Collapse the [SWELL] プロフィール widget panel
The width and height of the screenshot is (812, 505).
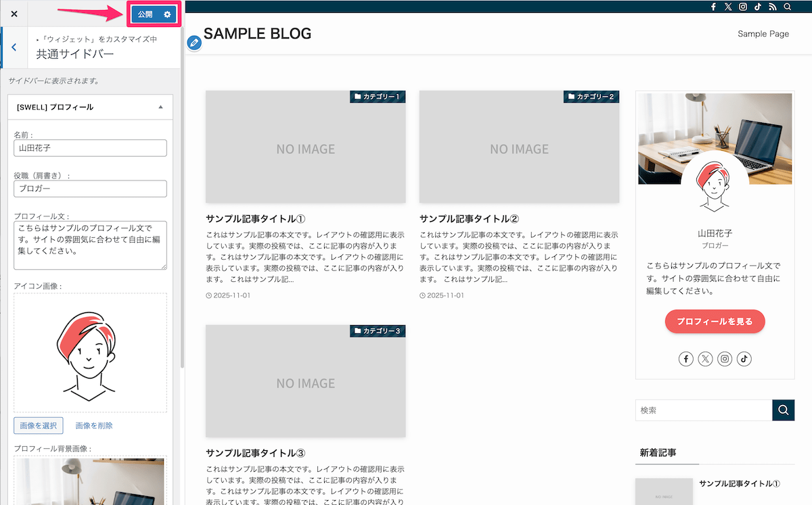(x=161, y=107)
